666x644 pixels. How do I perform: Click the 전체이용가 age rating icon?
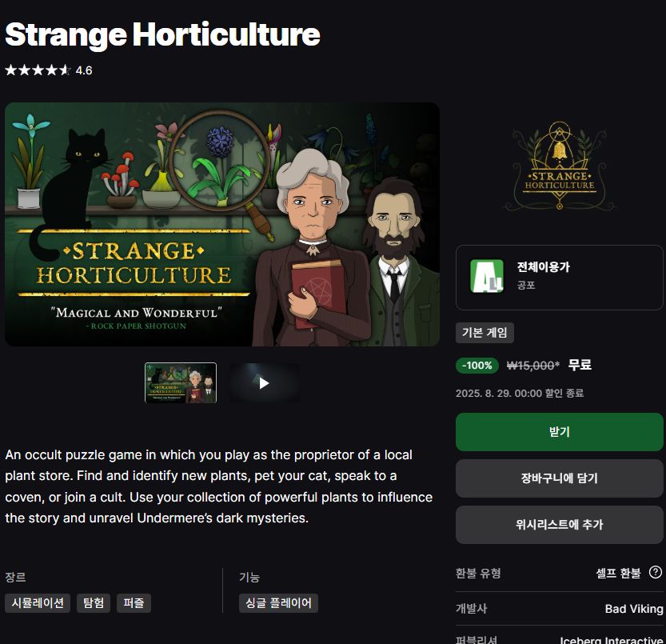487,276
